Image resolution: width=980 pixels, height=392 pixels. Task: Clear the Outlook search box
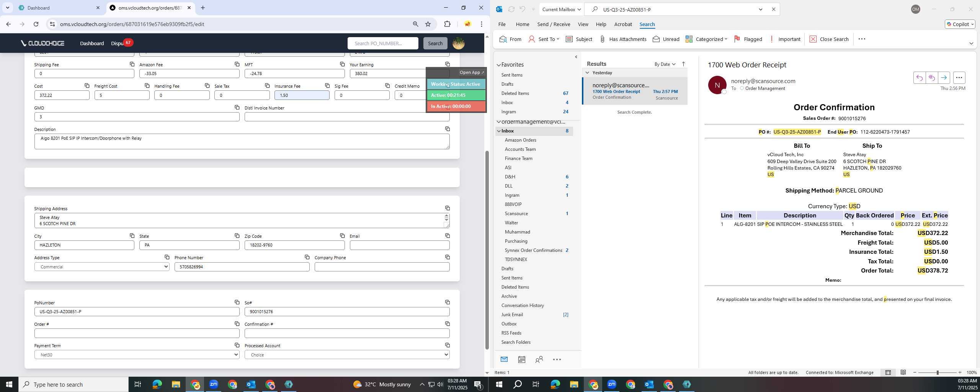click(x=773, y=9)
